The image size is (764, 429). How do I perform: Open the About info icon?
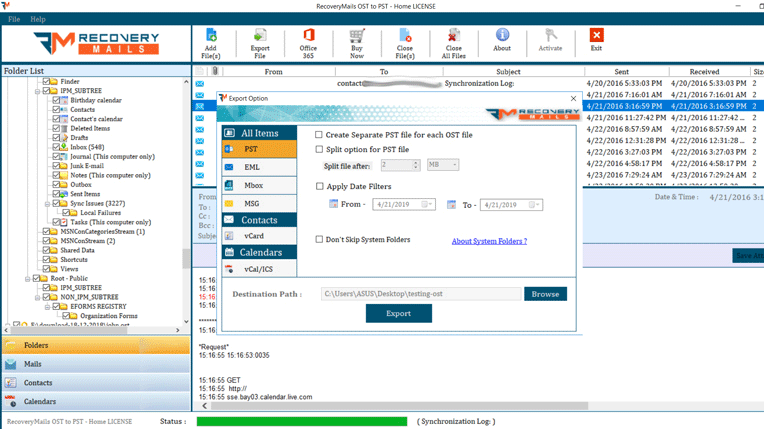pos(502,35)
